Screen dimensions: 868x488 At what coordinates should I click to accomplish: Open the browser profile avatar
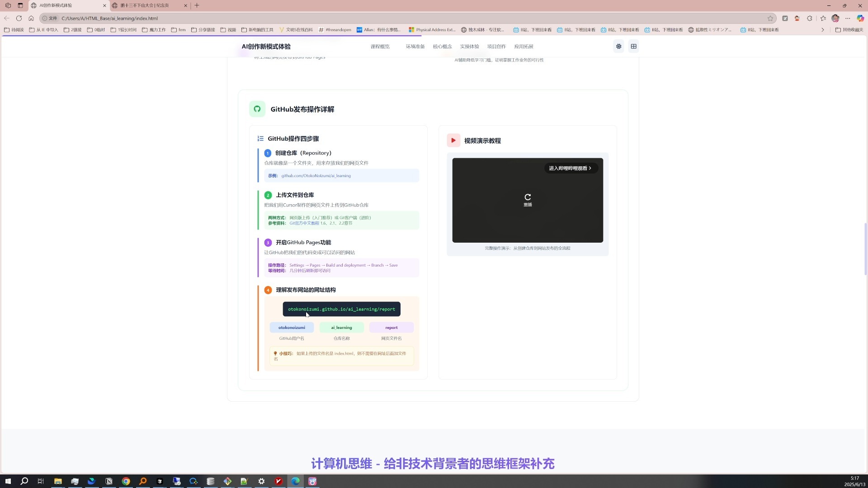coord(835,19)
